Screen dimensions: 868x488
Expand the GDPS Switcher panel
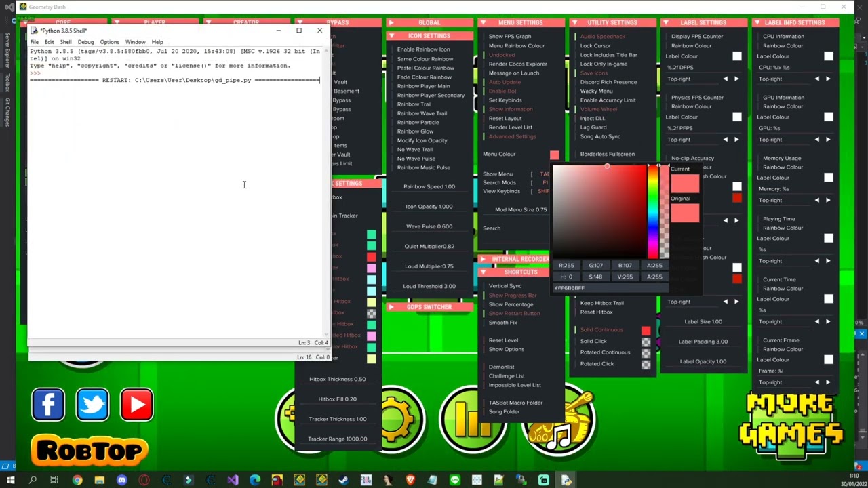[391, 307]
